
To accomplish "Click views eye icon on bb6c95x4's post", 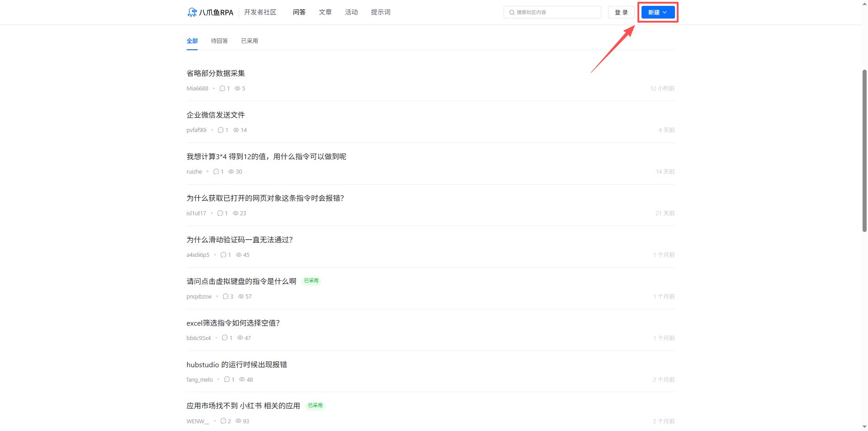I will 240,338.
